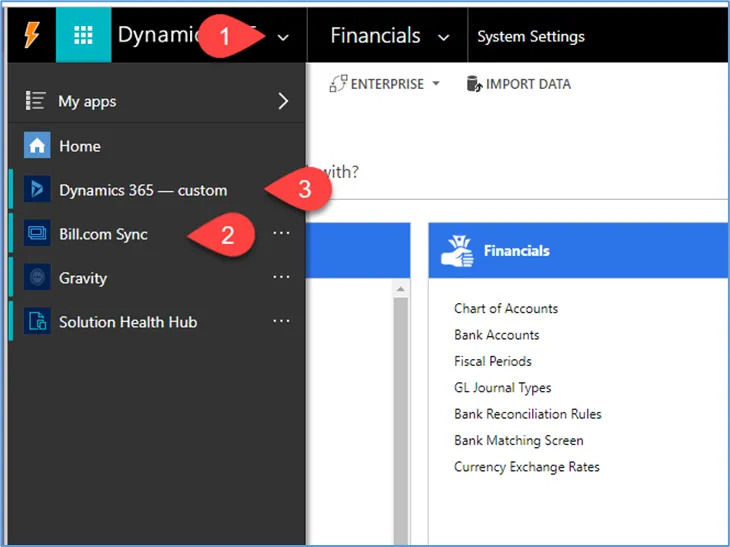Expand My apps with the right chevron
The width and height of the screenshot is (730, 547).
283,101
